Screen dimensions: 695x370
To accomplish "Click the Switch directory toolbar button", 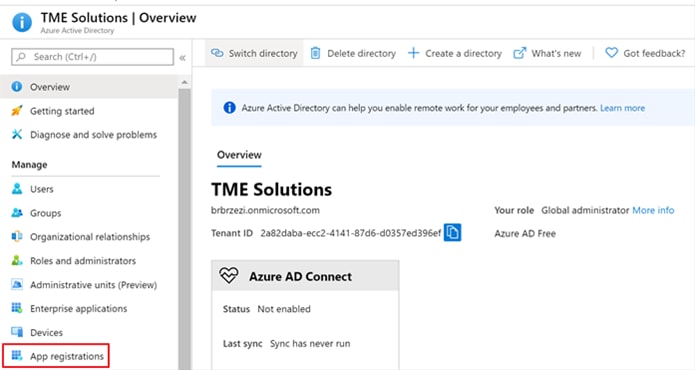I will [x=254, y=53].
